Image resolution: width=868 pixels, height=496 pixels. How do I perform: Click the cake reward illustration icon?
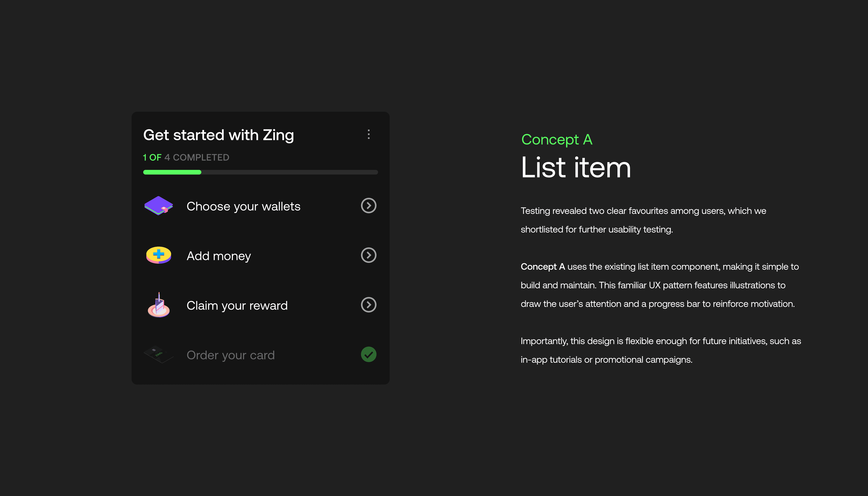(x=158, y=305)
